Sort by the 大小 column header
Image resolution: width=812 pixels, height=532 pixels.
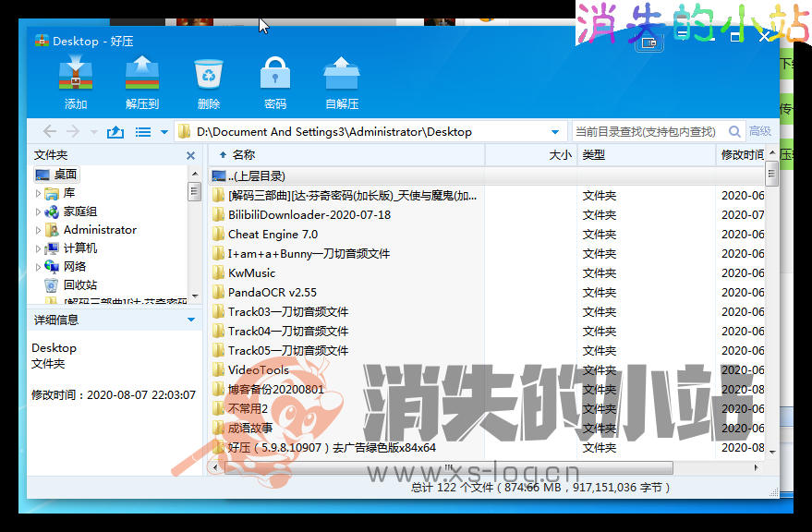coord(561,155)
